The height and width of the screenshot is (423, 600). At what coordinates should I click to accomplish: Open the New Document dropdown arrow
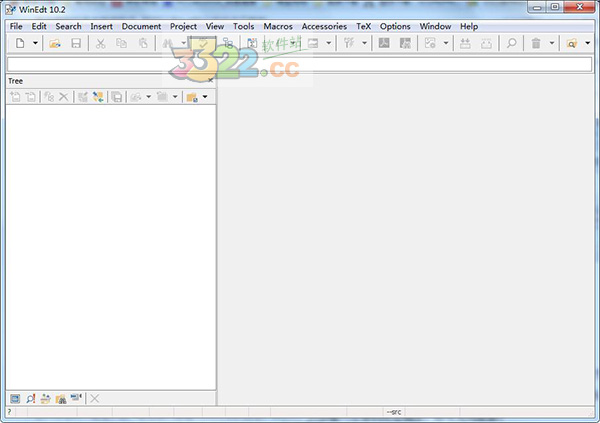(x=35, y=43)
